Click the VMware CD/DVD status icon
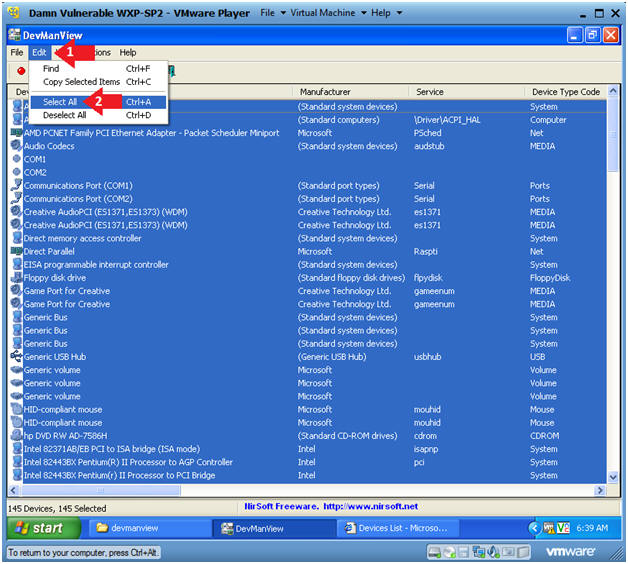The height and width of the screenshot is (564, 628). (449, 552)
